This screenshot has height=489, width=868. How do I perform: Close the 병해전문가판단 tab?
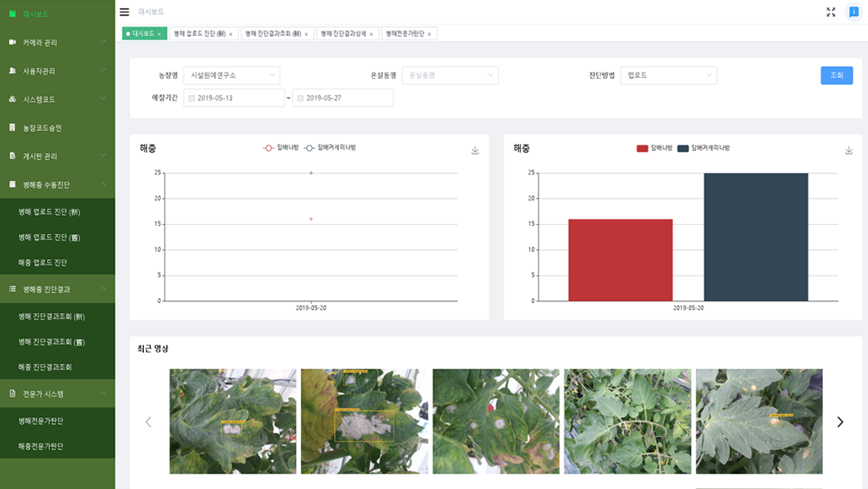point(429,34)
